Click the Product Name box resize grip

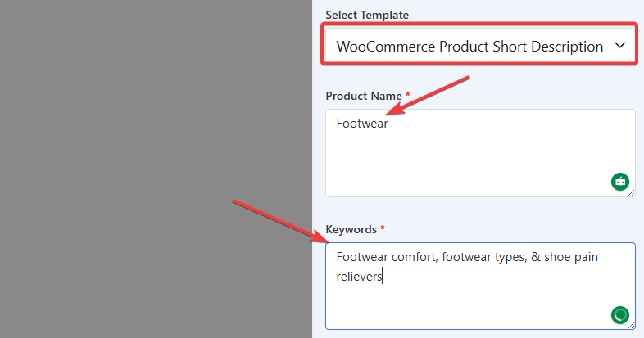point(631,192)
